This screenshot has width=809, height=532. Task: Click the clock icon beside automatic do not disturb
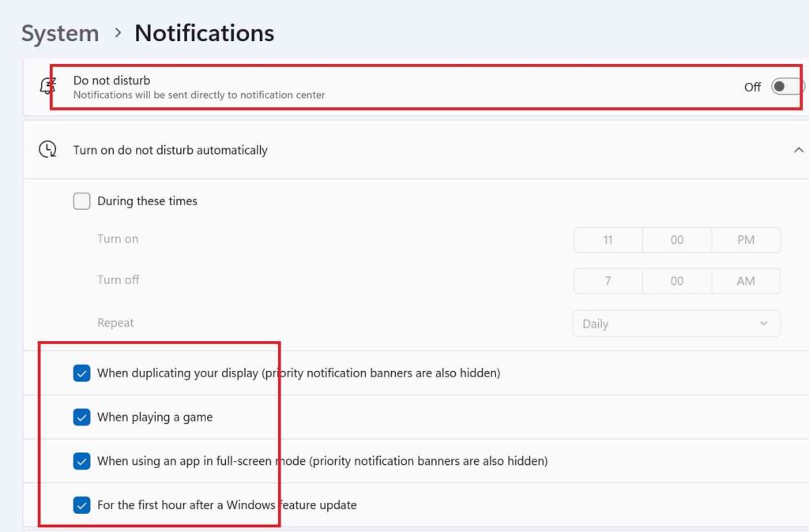coord(48,149)
